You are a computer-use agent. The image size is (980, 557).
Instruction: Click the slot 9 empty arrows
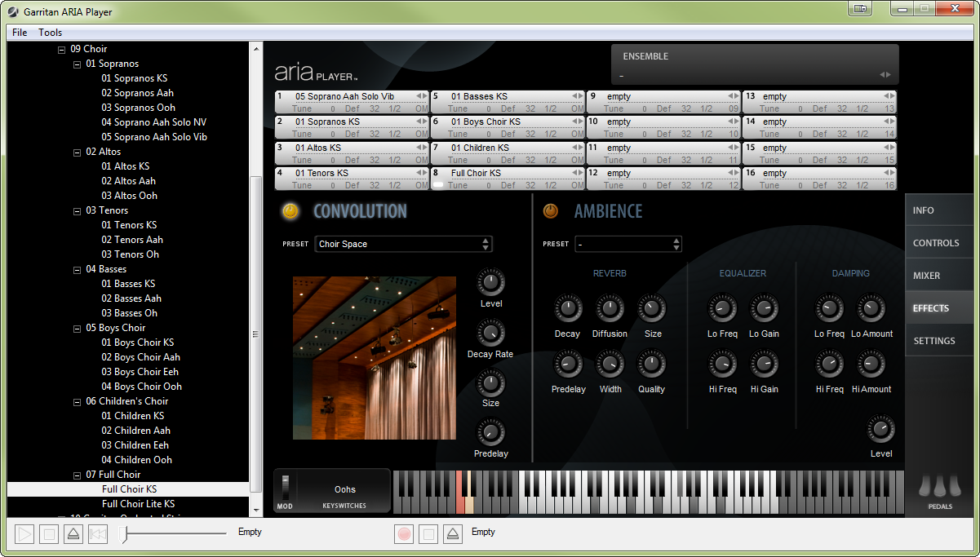(733, 96)
